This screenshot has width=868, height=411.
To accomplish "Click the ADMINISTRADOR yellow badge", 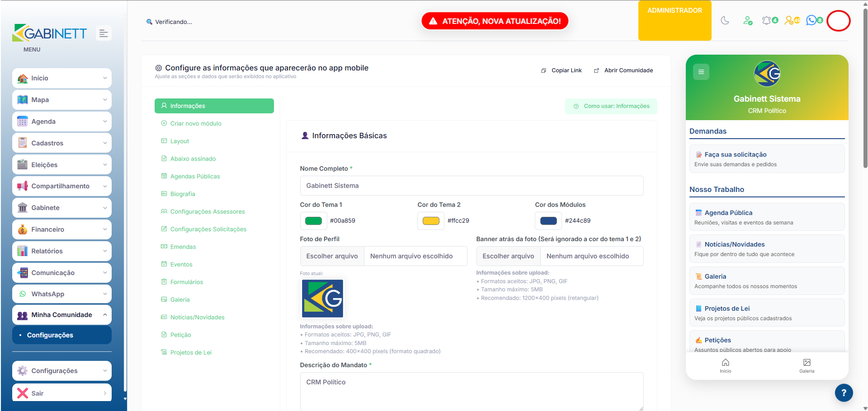I will pyautogui.click(x=675, y=20).
